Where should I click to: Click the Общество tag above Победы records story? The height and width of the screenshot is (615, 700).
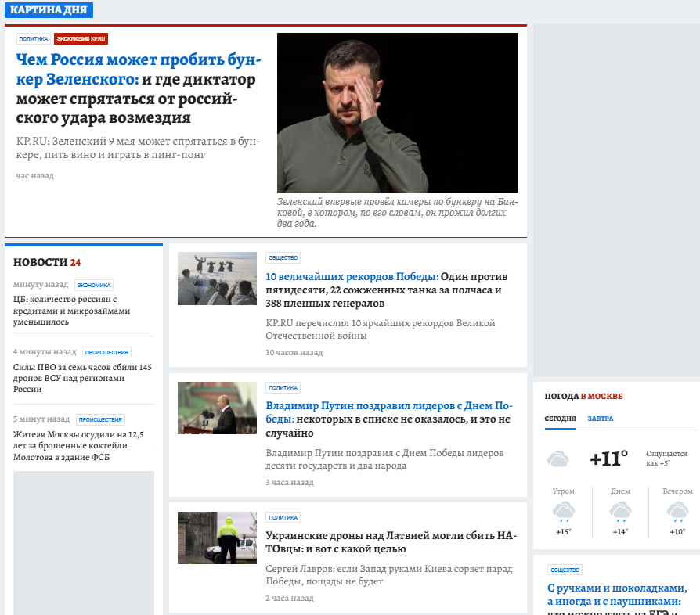tap(283, 257)
